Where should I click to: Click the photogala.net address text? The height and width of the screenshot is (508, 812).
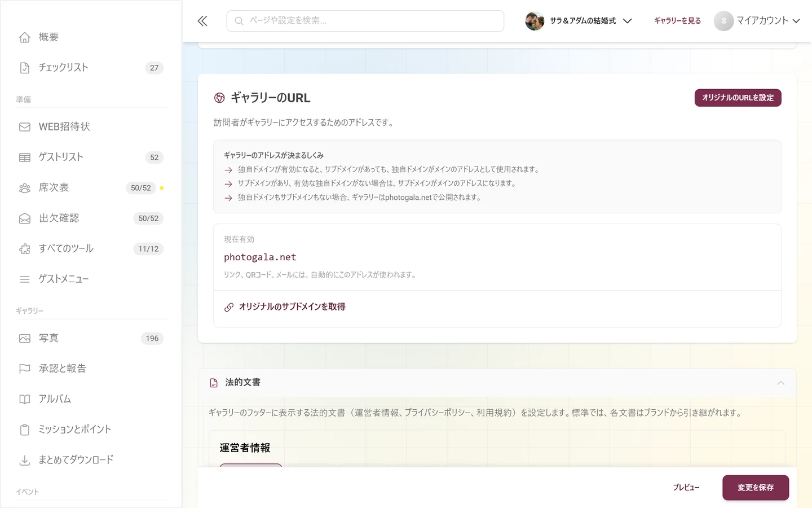click(x=260, y=257)
